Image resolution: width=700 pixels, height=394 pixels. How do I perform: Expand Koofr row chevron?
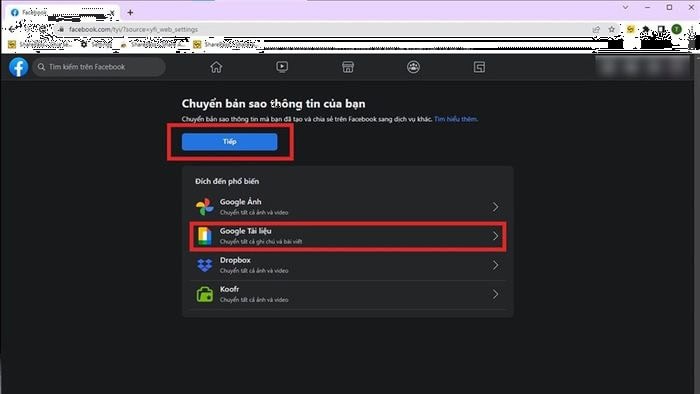coord(495,294)
